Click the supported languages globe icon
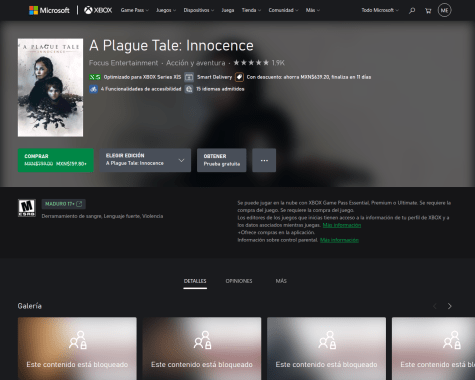Screen dimensions: 475x380 (189, 89)
